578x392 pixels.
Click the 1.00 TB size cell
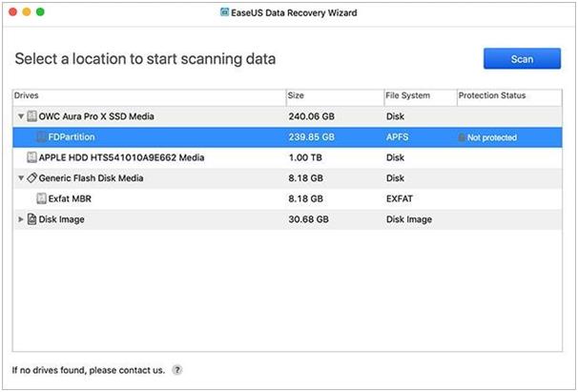(x=305, y=157)
